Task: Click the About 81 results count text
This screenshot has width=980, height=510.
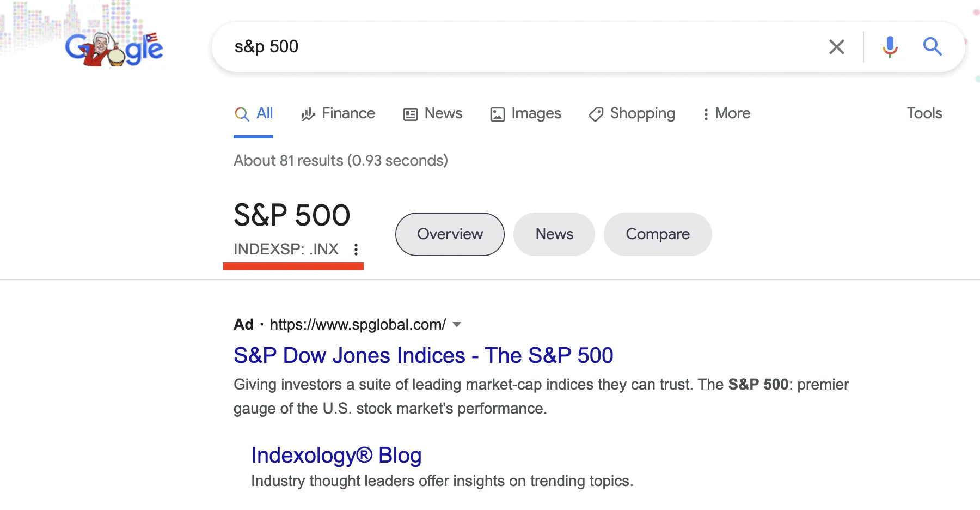Action: coord(341,161)
